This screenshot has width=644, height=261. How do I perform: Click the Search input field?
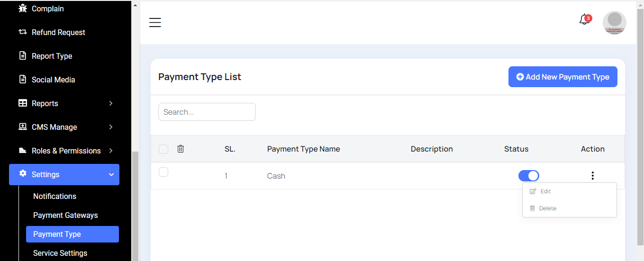207,112
